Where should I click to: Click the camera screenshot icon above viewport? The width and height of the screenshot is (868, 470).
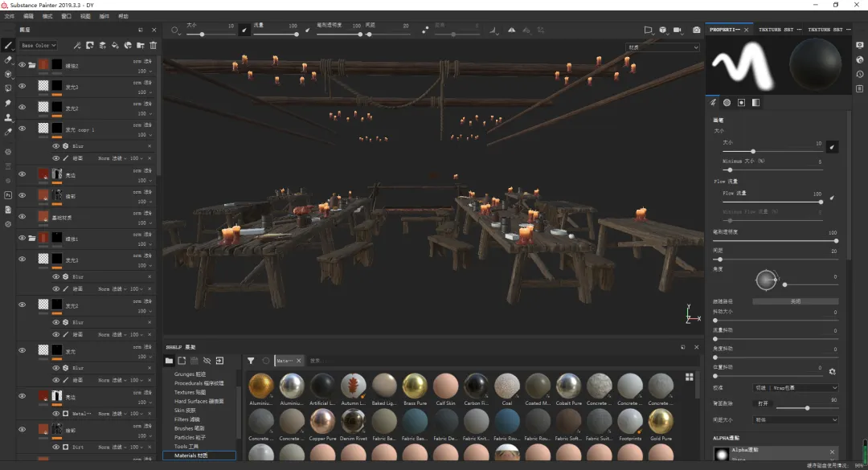click(696, 31)
